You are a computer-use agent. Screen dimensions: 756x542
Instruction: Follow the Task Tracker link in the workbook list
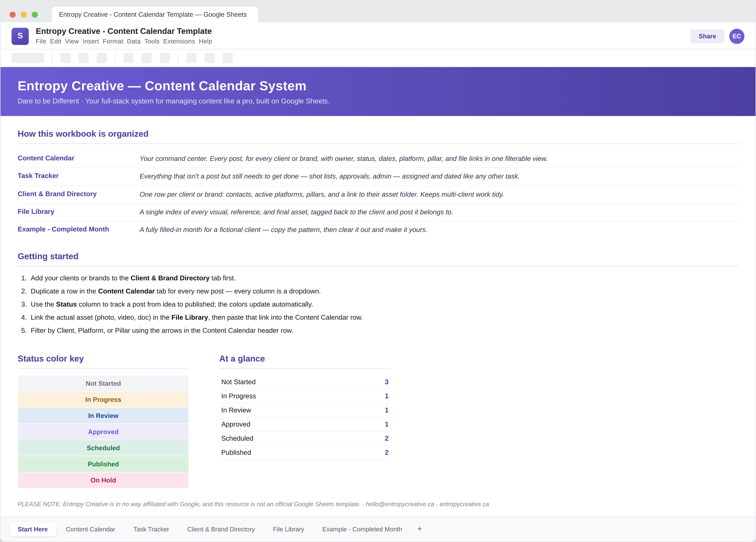click(x=38, y=176)
